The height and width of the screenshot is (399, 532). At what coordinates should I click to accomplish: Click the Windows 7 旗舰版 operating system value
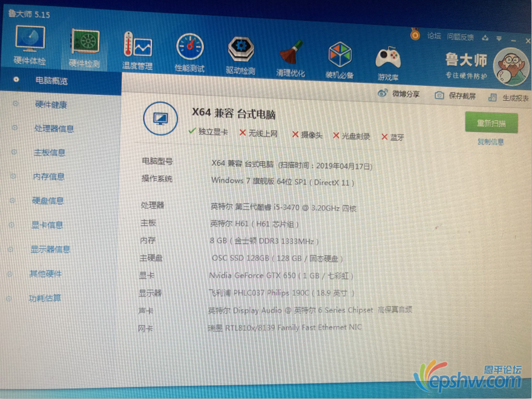point(282,181)
